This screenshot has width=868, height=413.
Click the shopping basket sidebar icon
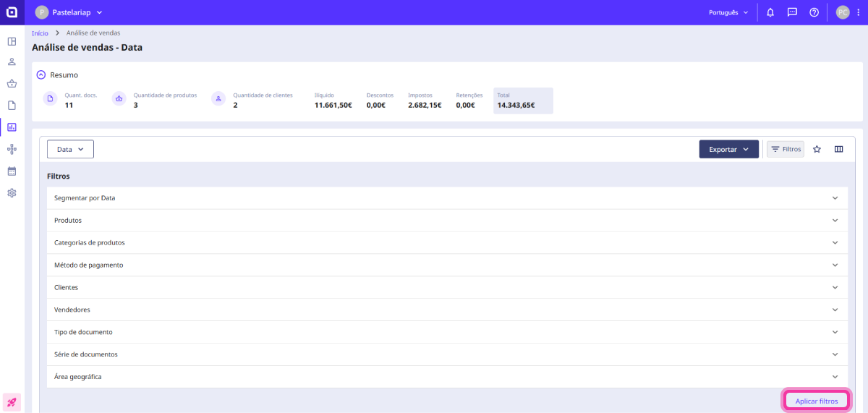point(12,83)
